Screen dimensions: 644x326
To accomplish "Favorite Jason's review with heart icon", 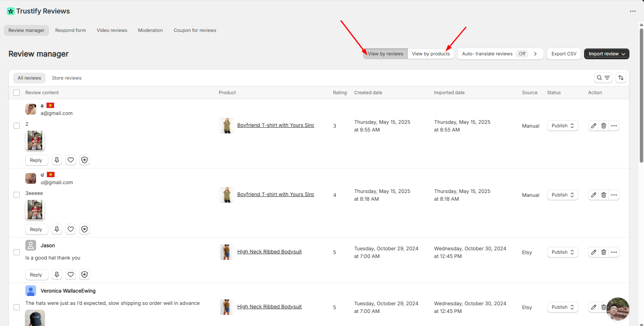I will point(71,274).
